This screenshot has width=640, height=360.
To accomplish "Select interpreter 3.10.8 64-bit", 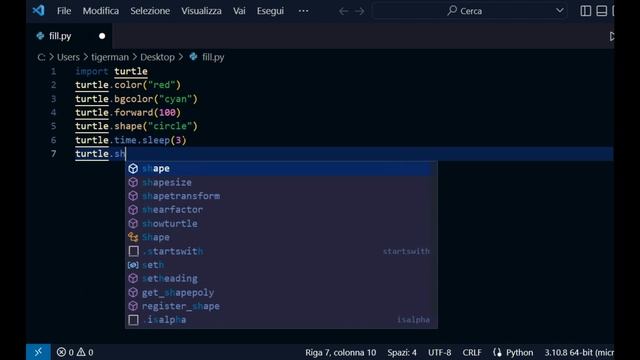I will (x=579, y=352).
